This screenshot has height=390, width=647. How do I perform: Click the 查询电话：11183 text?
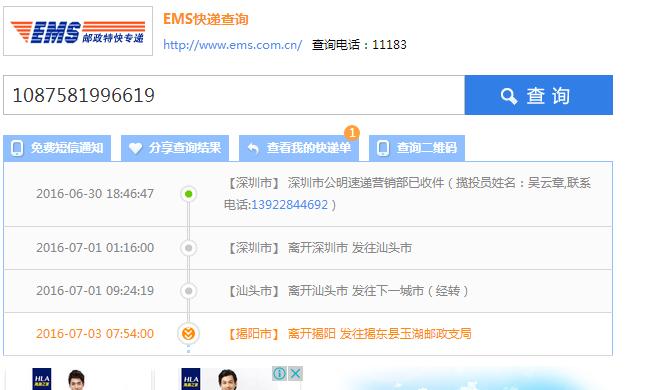pos(359,45)
